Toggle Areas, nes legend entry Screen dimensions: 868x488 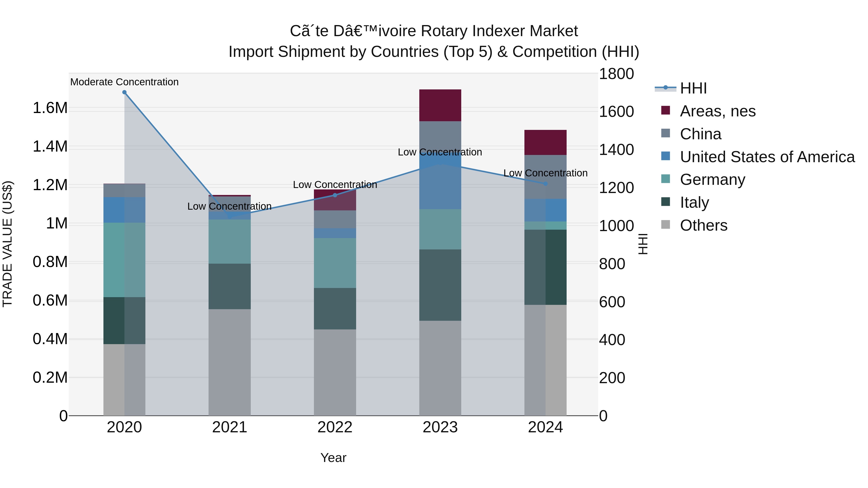(708, 111)
